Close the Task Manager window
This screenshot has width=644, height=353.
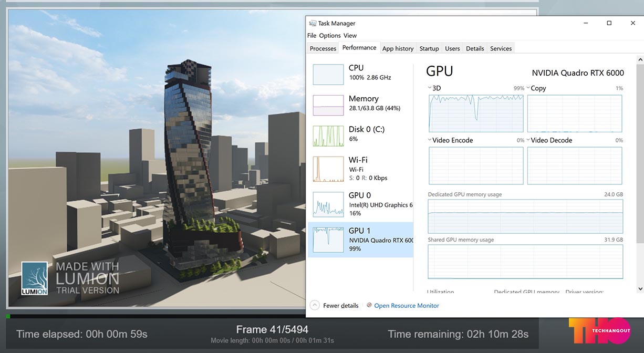point(632,23)
